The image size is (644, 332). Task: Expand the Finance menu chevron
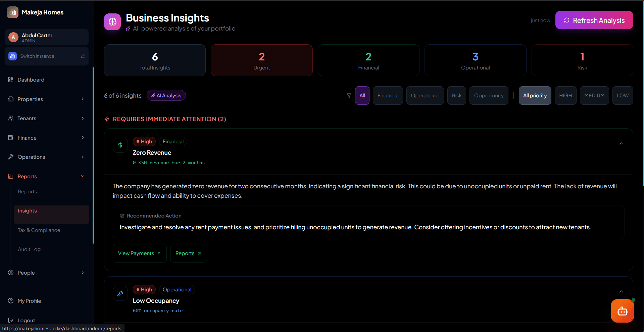pos(83,138)
